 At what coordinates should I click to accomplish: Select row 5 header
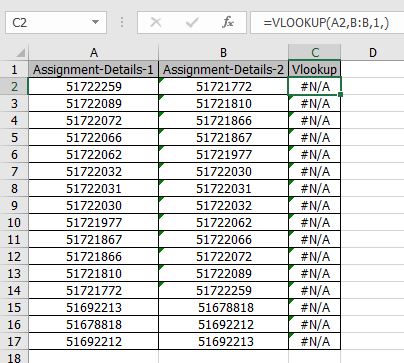(x=14, y=137)
